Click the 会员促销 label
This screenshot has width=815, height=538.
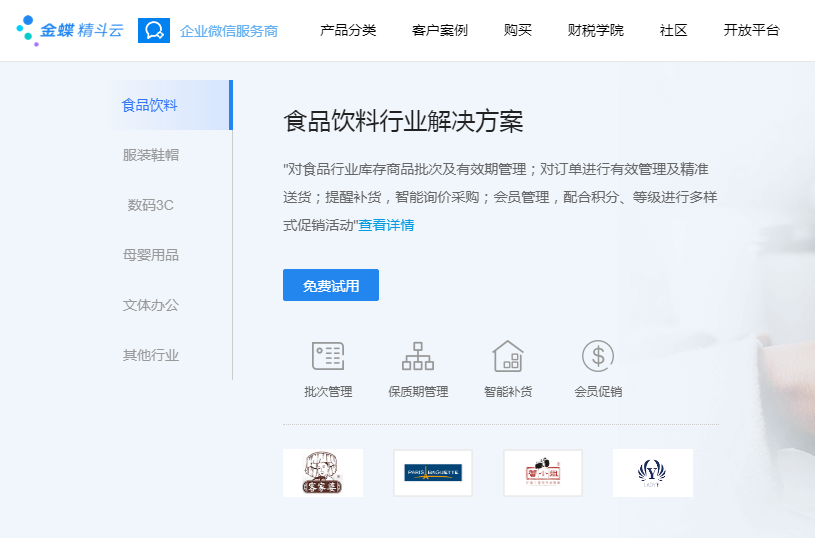coord(598,391)
